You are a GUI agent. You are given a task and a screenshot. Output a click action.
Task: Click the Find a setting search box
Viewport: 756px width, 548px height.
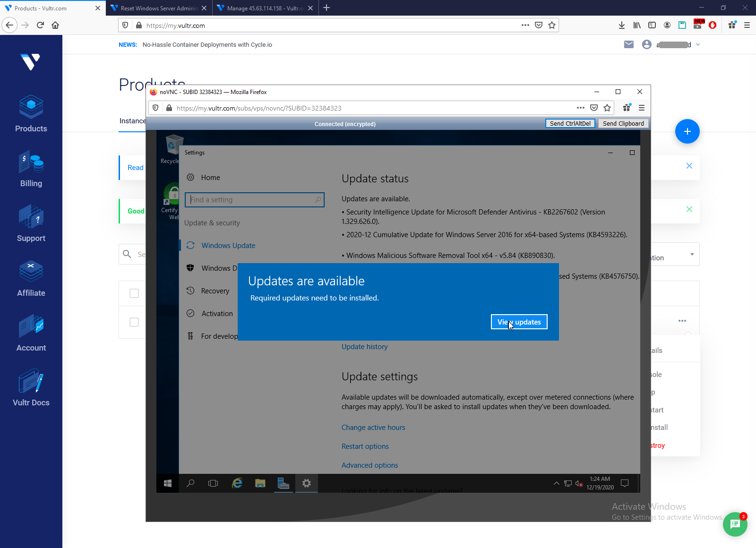click(x=255, y=200)
